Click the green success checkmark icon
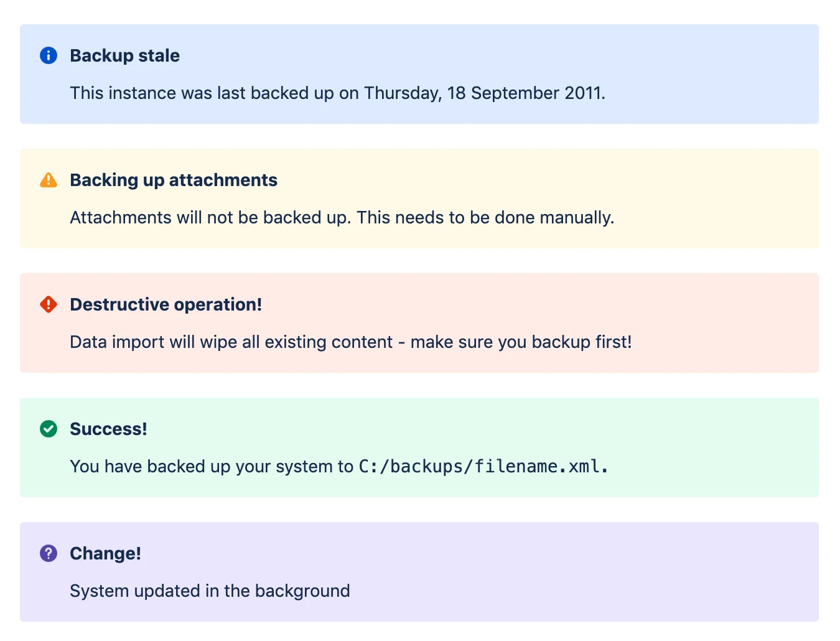Image resolution: width=840 pixels, height=641 pixels. pyautogui.click(x=49, y=429)
